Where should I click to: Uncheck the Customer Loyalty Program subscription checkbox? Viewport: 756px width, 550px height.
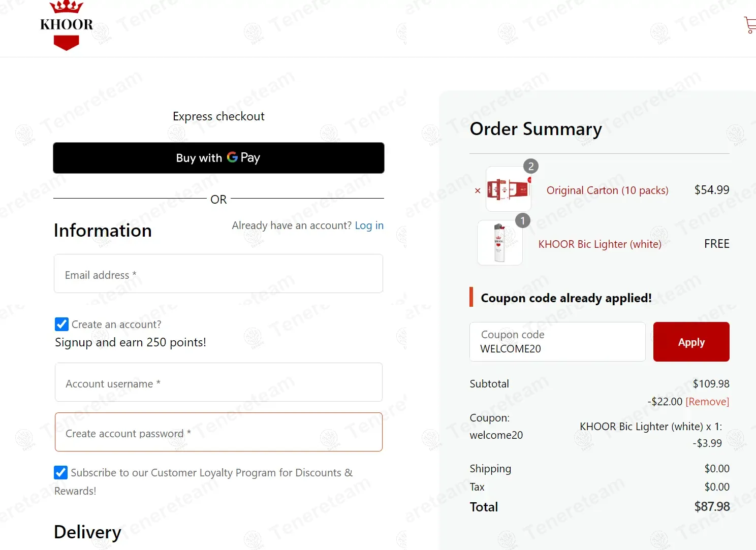coord(60,472)
